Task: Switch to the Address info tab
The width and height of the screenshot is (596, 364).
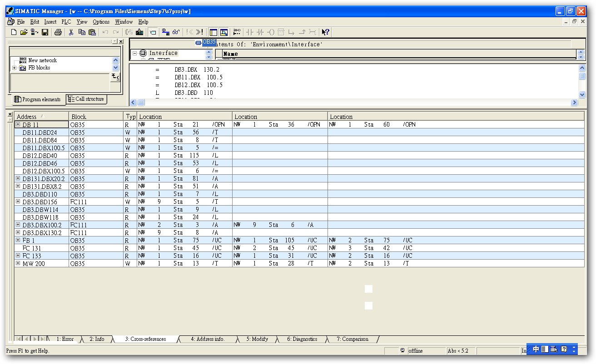Action: 208,339
